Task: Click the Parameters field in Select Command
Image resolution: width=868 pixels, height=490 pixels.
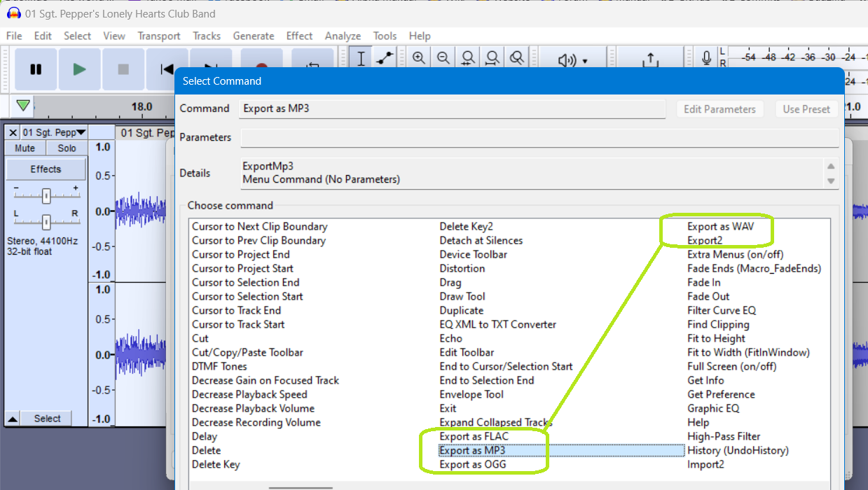Action: (539, 138)
